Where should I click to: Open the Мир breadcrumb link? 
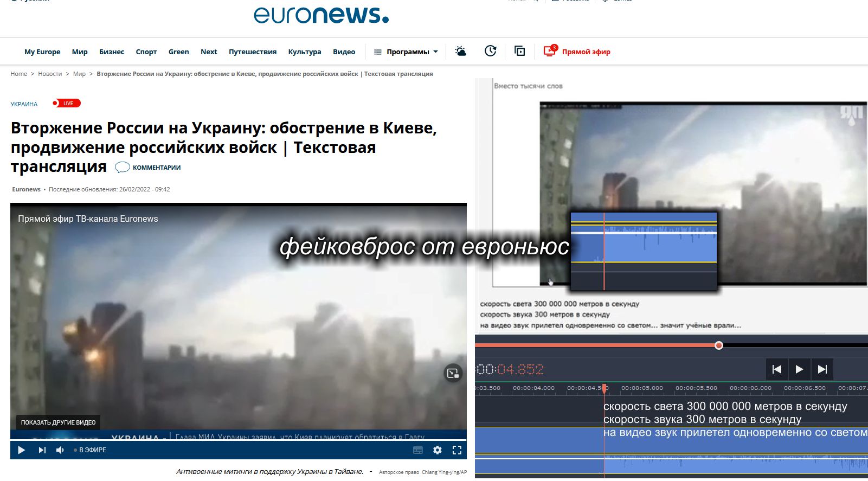pyautogui.click(x=79, y=74)
